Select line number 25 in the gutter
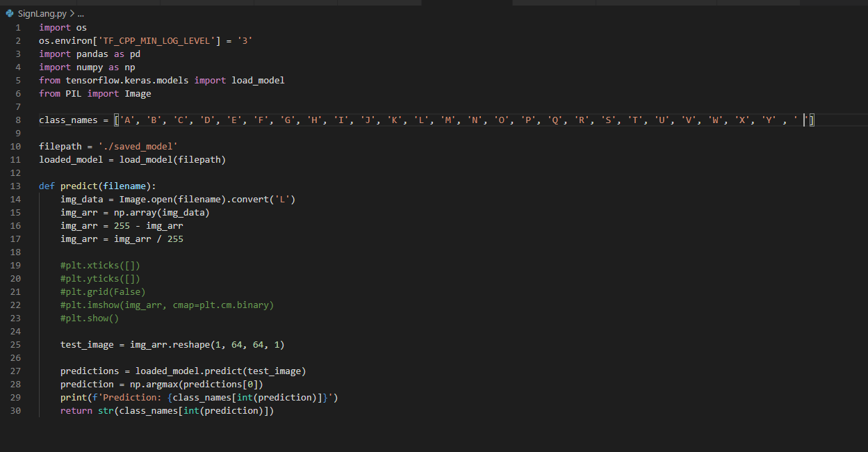Screen dimensions: 868x452 click(17, 345)
